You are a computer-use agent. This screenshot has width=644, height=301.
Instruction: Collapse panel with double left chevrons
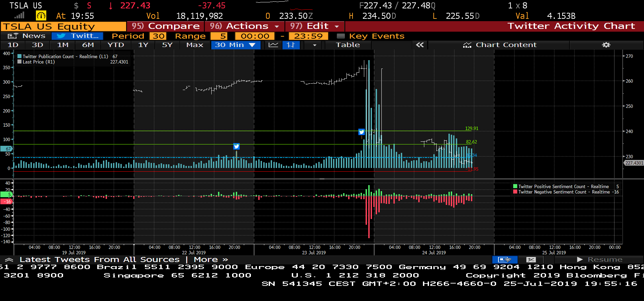[420, 45]
